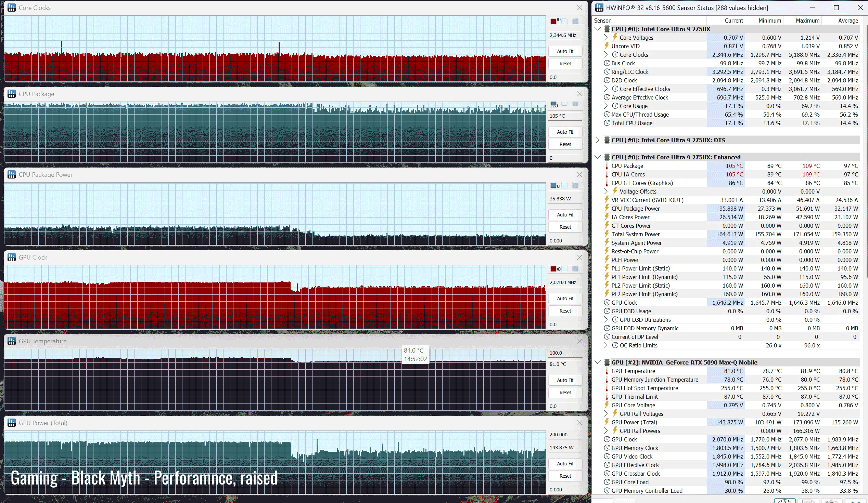Click the CPU Package Power window icon
The width and height of the screenshot is (868, 503).
coord(11,174)
